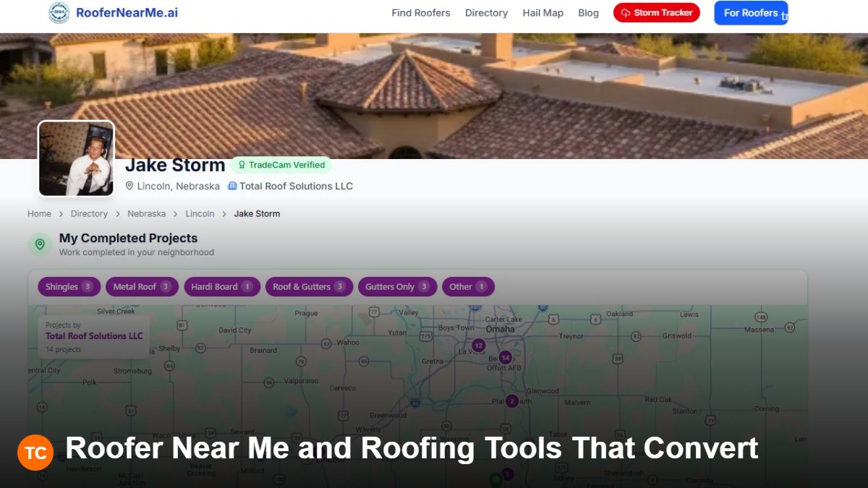This screenshot has width=868, height=488.
Task: Select the Roof & Gutters filter
Action: [309, 287]
